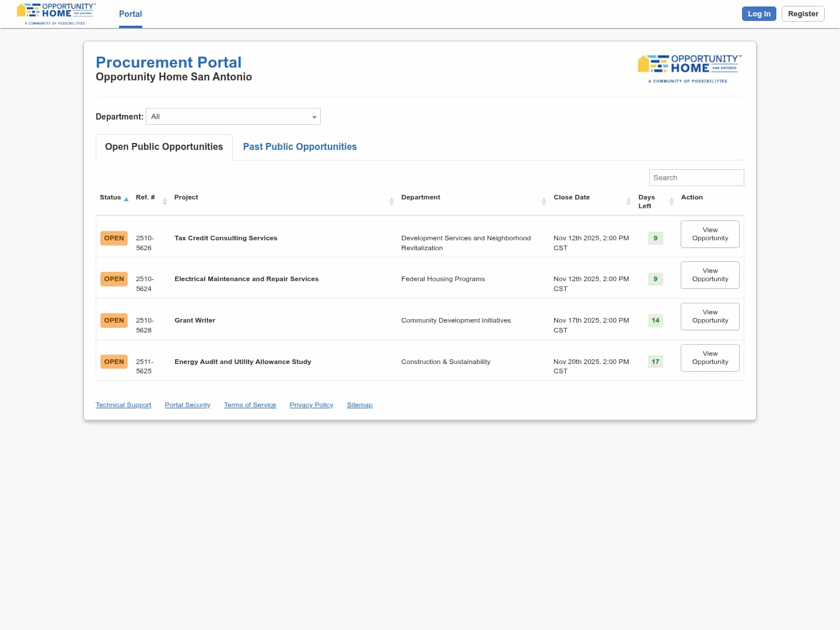Open the Portal navigation item
The width and height of the screenshot is (840, 630).
(x=130, y=14)
